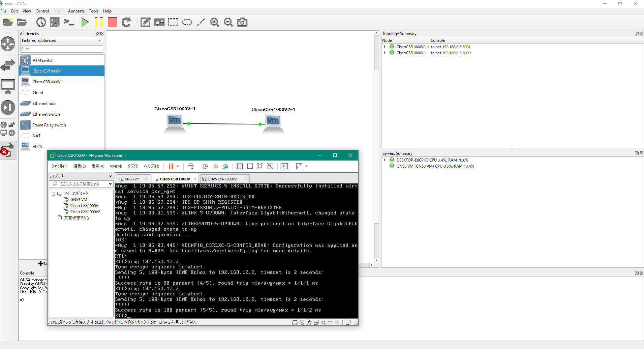Toggle VMware Unity mode

(270, 166)
